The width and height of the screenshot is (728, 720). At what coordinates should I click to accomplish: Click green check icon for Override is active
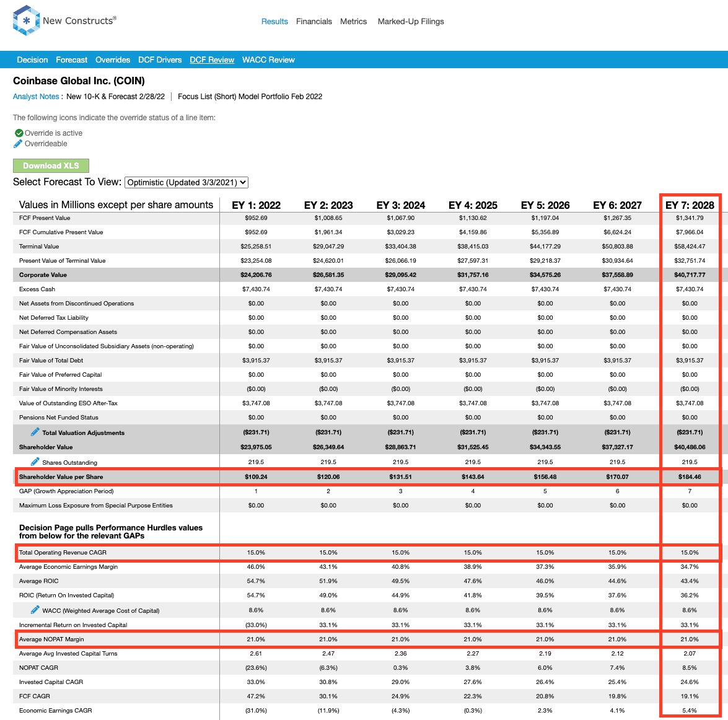pyautogui.click(x=19, y=133)
